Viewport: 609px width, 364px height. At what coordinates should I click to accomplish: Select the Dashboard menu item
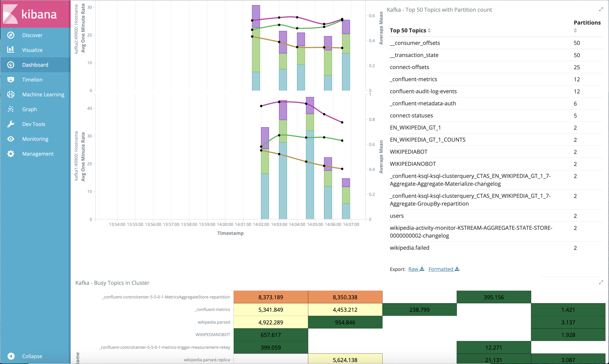tap(35, 65)
